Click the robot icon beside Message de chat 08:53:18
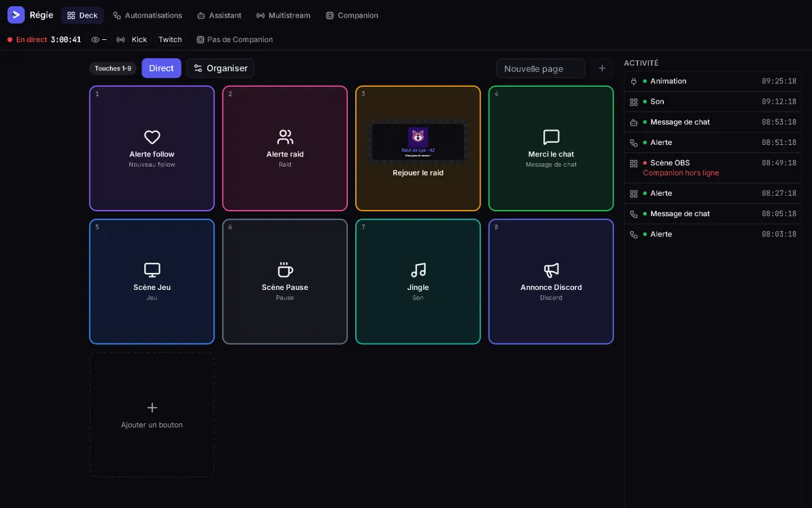The height and width of the screenshot is (508, 812). pyautogui.click(x=634, y=122)
